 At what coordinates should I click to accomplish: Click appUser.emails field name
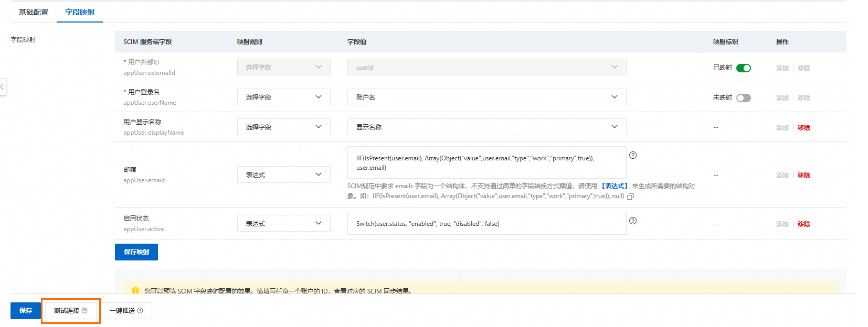[x=144, y=180]
